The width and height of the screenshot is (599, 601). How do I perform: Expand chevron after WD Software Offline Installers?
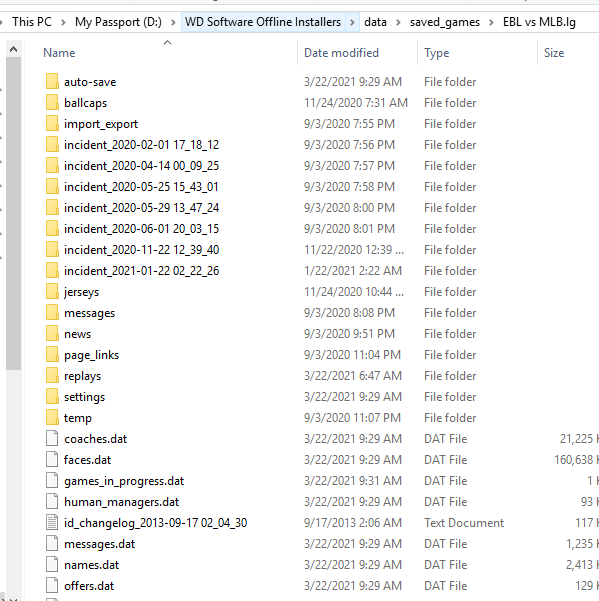tap(352, 22)
